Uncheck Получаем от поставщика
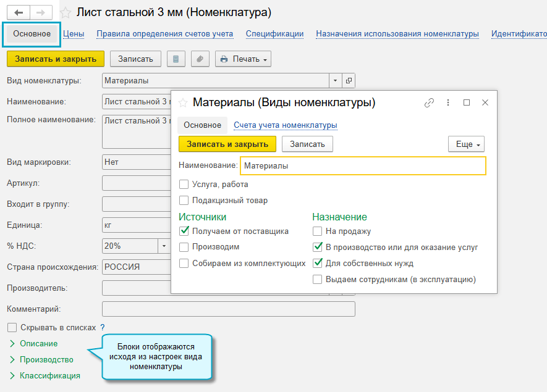 click(x=184, y=231)
